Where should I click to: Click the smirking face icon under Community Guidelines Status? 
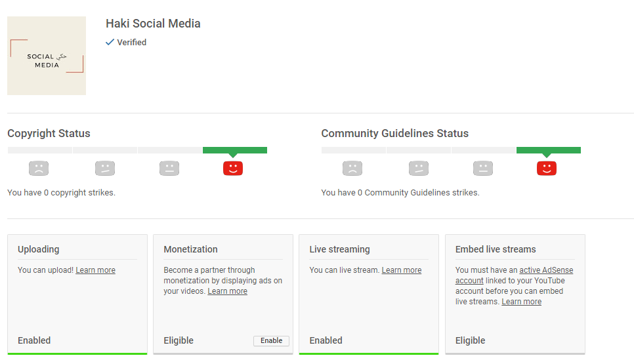pyautogui.click(x=419, y=168)
